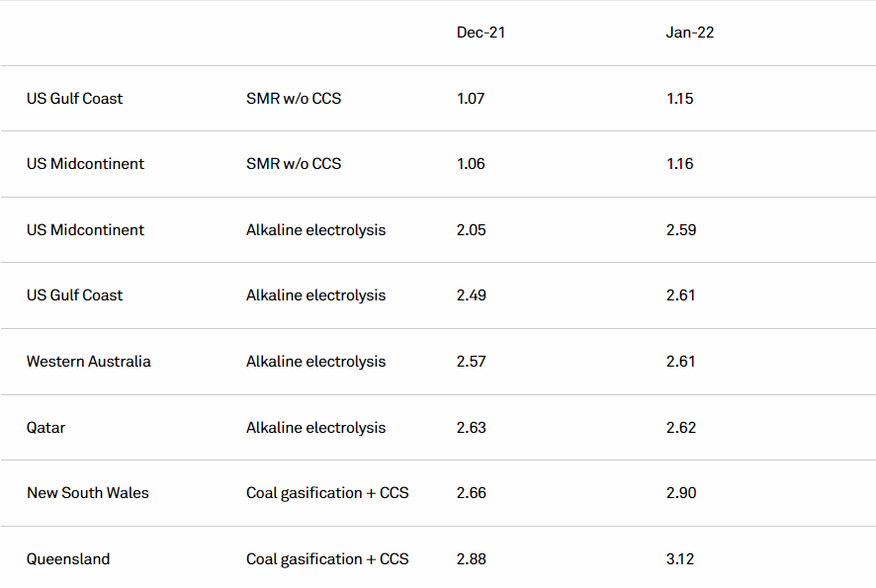The height and width of the screenshot is (588, 876).
Task: Click the Dec-21 column header
Action: point(481,33)
